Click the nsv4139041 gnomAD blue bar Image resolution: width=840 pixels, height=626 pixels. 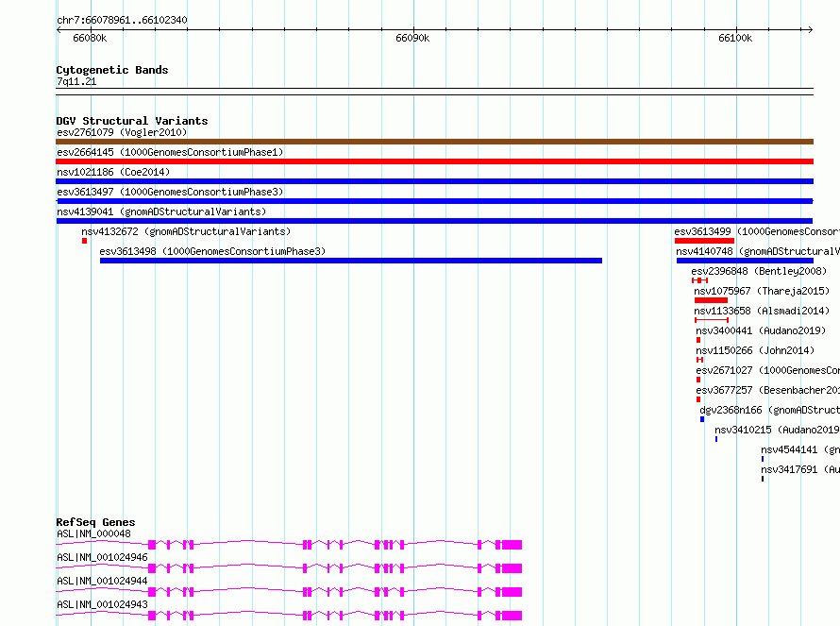click(x=434, y=221)
